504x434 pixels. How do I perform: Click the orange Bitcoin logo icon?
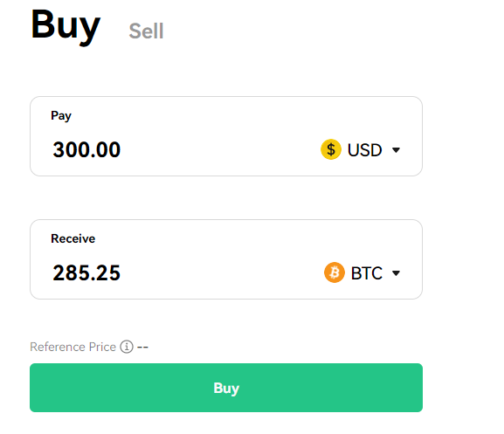[335, 272]
